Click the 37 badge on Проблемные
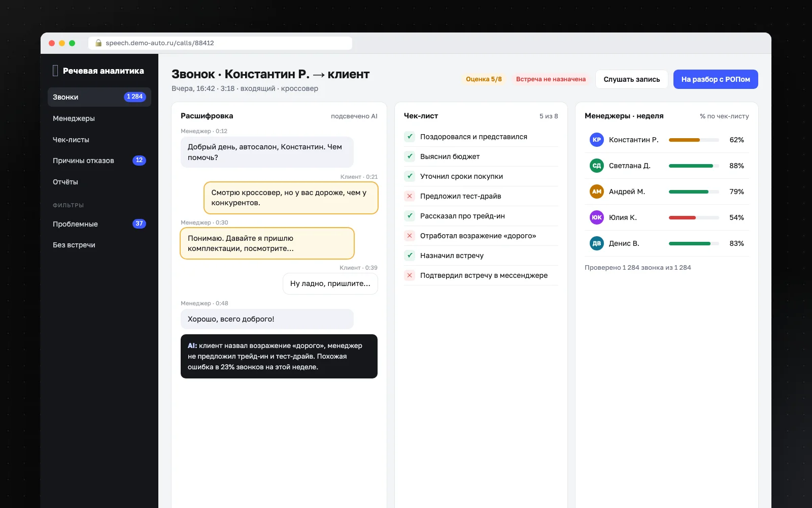 139,224
